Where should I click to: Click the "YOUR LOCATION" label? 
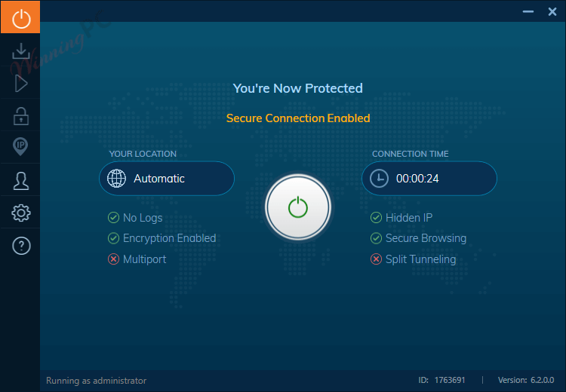(143, 154)
